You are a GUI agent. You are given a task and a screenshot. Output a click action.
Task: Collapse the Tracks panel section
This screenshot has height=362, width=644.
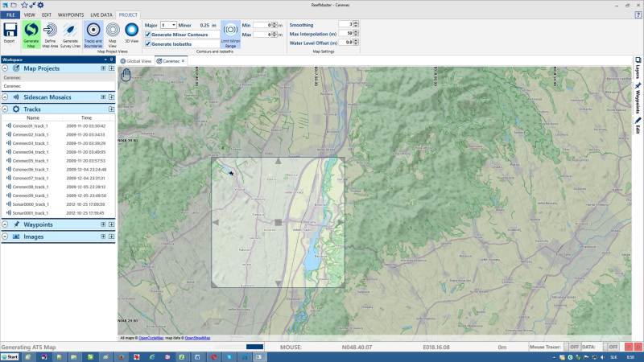6,109
